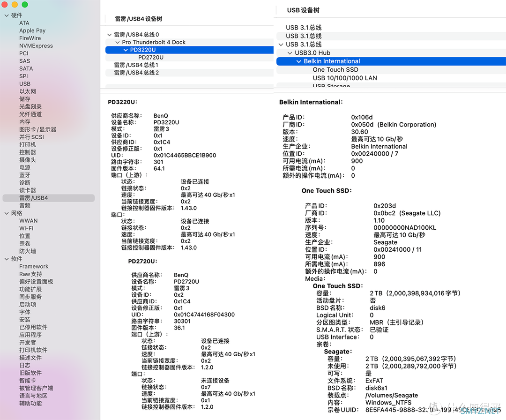Screen dimensions: 506x420
Task: Select 宗卷 under 网络
Action: coord(25,243)
